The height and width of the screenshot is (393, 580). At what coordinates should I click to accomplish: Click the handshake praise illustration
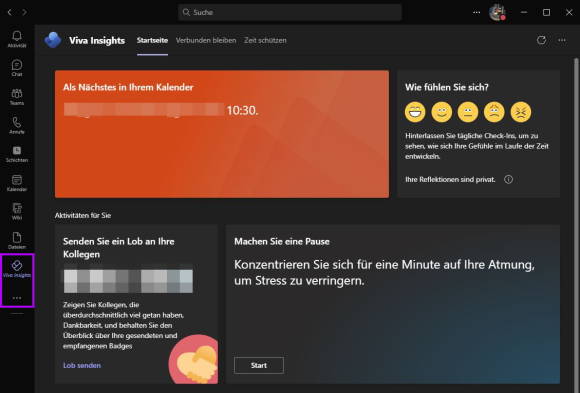pyautogui.click(x=194, y=359)
